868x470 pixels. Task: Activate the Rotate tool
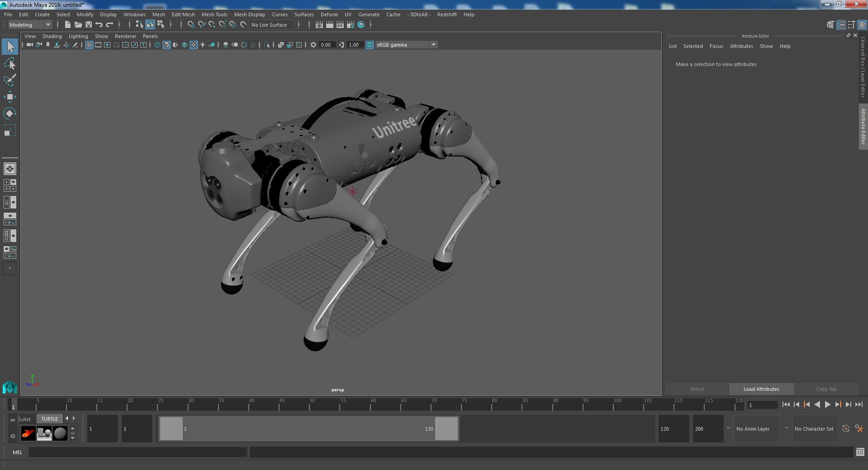(x=10, y=113)
